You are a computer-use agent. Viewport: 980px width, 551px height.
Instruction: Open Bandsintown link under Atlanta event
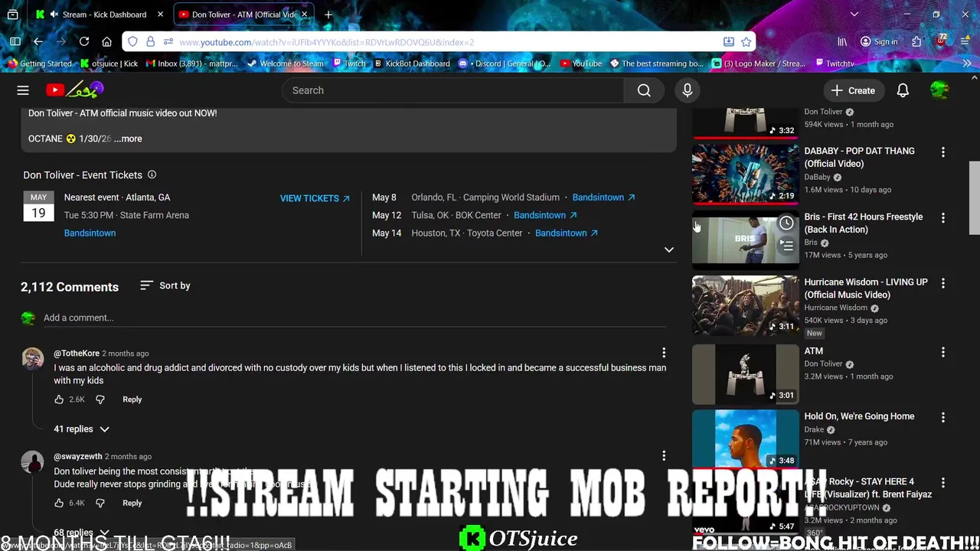coord(90,233)
